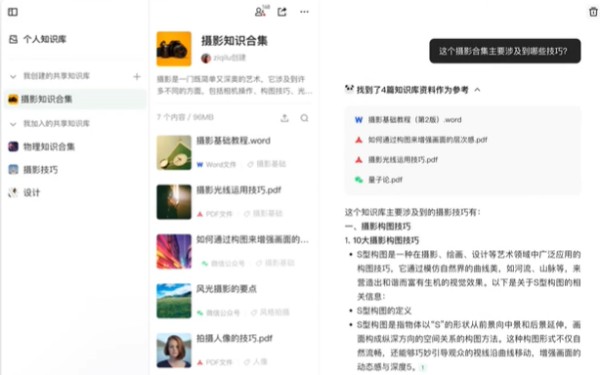Click the landscape thumbnail of 风光摄影的要点
This screenshot has height=375, width=600.
click(x=174, y=301)
